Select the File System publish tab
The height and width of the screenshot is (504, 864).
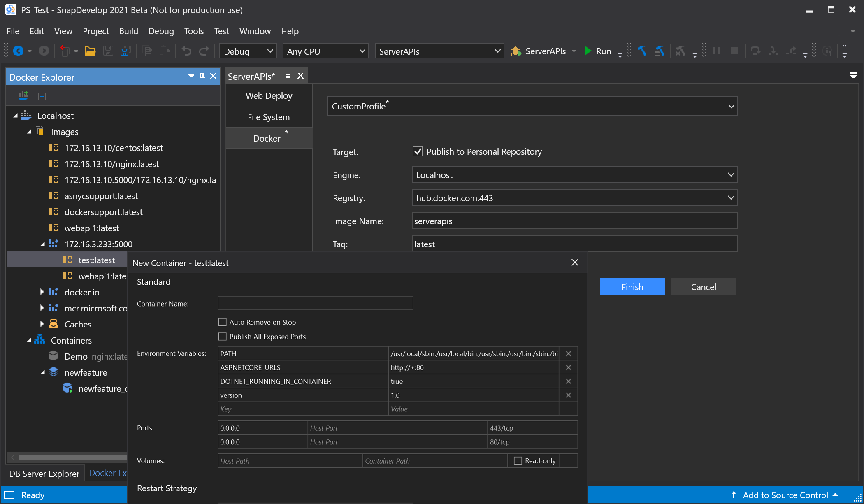click(269, 117)
